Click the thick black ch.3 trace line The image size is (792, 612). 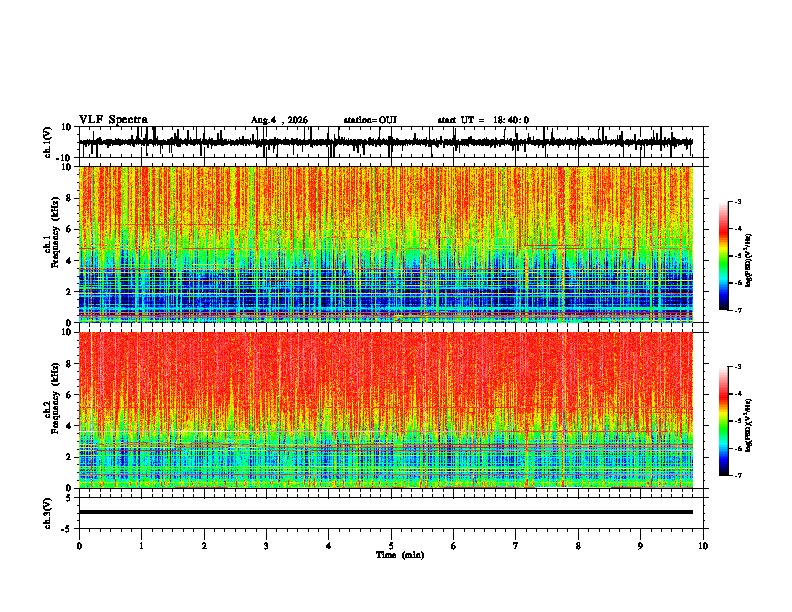386,512
